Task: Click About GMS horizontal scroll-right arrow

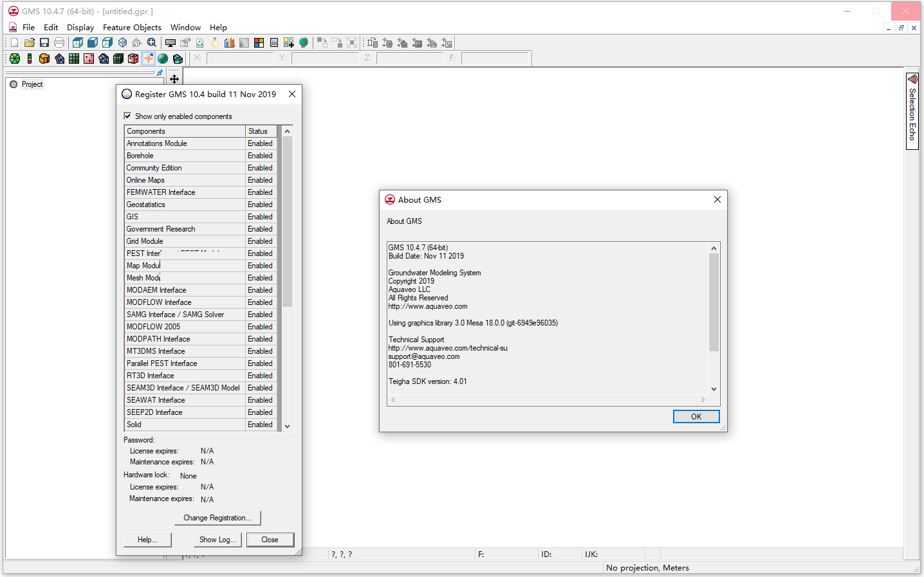Action: click(703, 399)
